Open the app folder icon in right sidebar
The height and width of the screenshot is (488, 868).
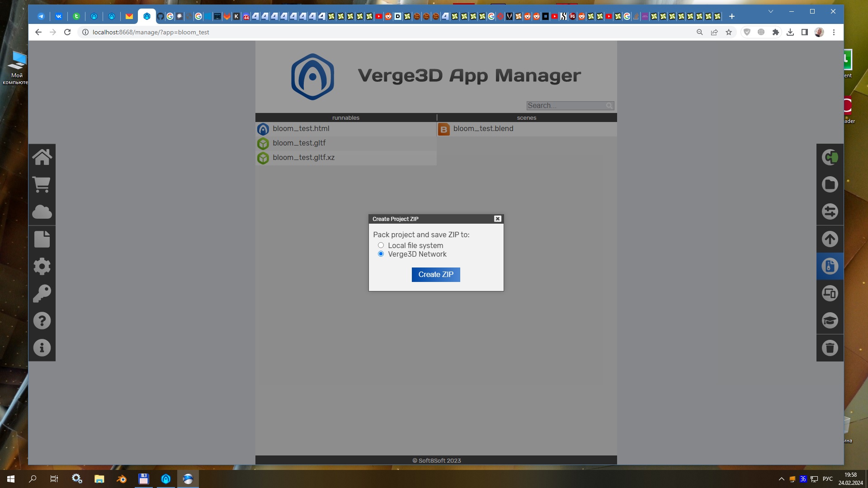coord(830,184)
